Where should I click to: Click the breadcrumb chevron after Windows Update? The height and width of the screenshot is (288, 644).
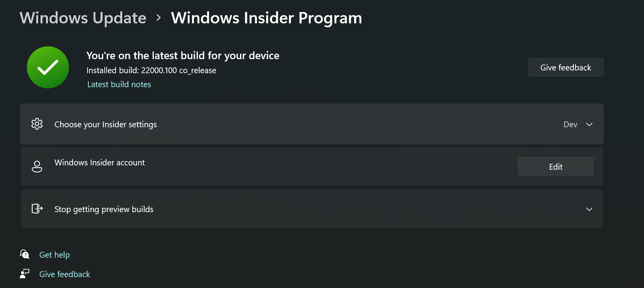pyautogui.click(x=158, y=18)
